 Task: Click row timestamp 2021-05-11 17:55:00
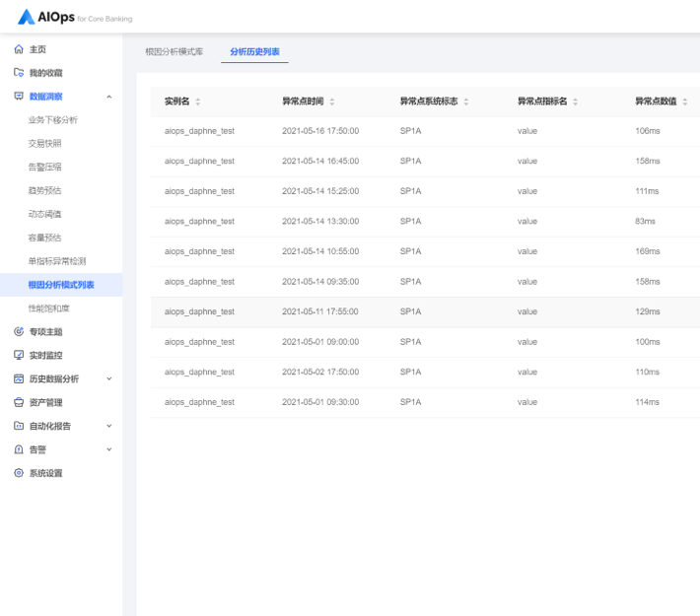(320, 311)
